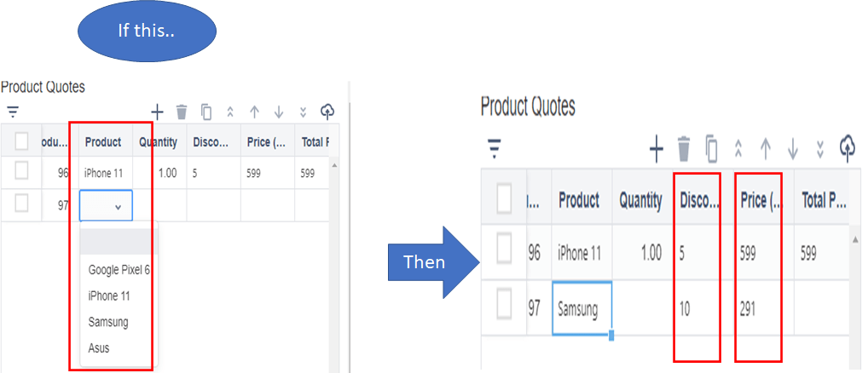This screenshot has width=868, height=373.
Task: Choose Google Pixel 6 from the product list
Action: pos(119,270)
